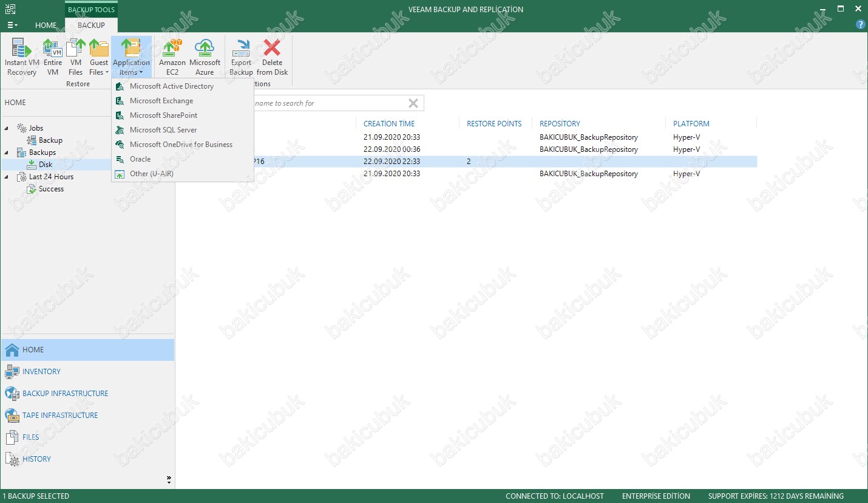Choose Microsoft SharePoint from menu
This screenshot has height=503, width=868.
point(182,115)
